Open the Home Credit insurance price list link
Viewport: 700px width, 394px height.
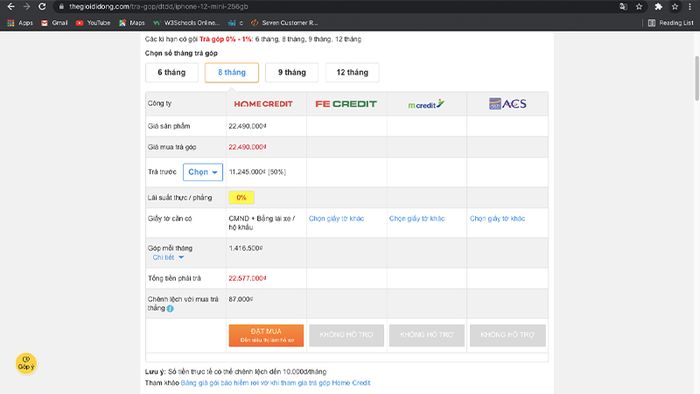[275, 383]
